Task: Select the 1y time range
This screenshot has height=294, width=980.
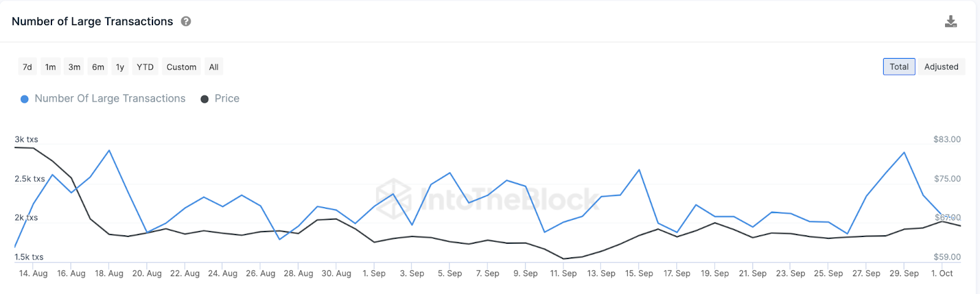Action: tap(120, 67)
